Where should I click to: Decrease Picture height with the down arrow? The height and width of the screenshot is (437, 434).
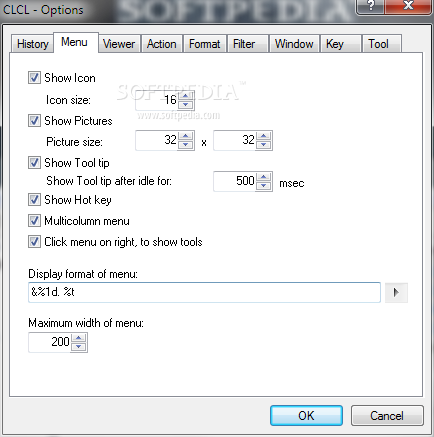click(264, 145)
